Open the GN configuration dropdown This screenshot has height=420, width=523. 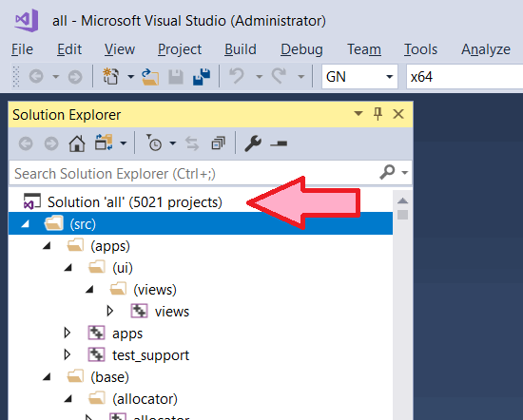pyautogui.click(x=359, y=77)
